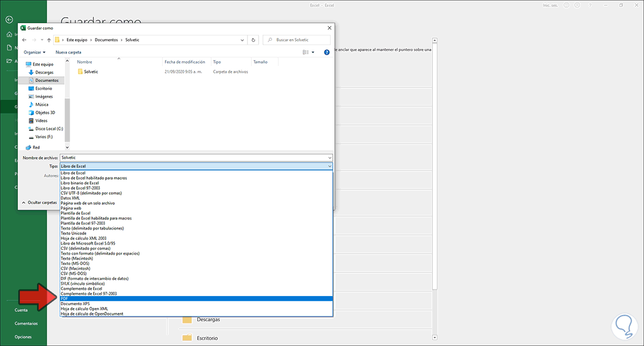The image size is (644, 346).
Task: Open Comentarios in Excel backstage sidebar
Action: [x=26, y=323]
